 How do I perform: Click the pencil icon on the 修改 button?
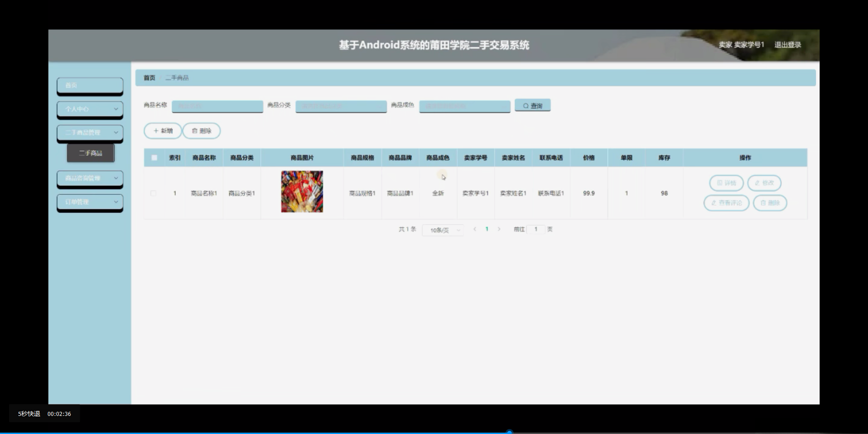(757, 183)
